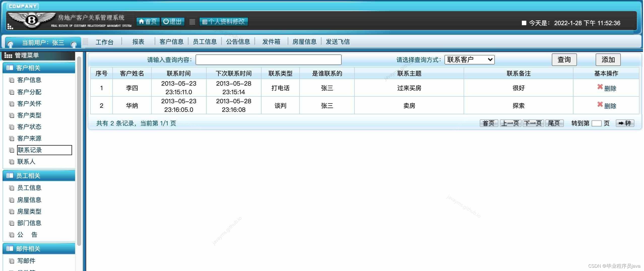Click the icon beside 房屋类型

pos(12,212)
